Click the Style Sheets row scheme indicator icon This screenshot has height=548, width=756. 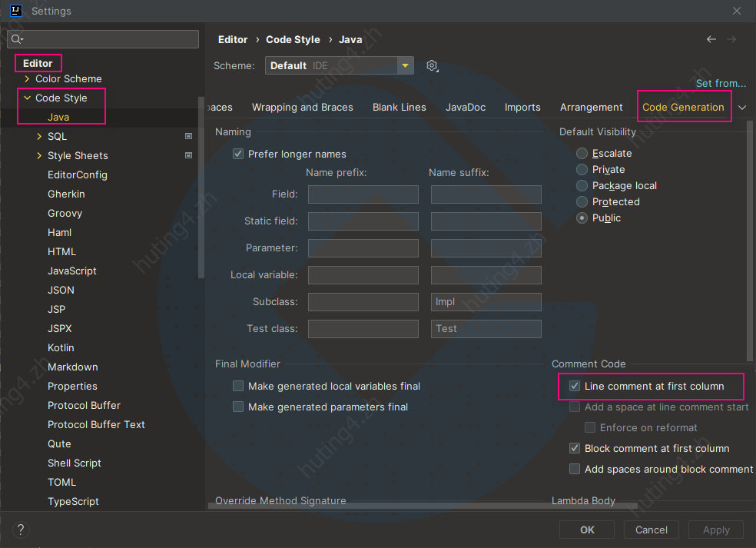[x=188, y=155]
